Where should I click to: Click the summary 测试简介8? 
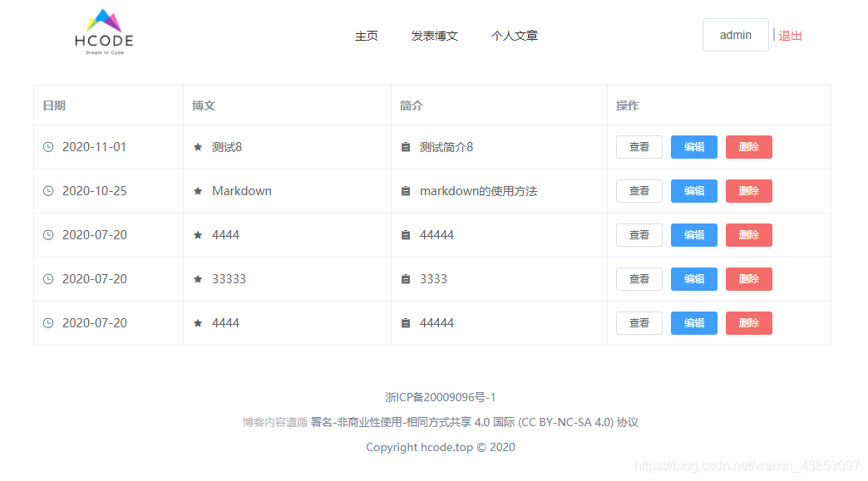(446, 147)
